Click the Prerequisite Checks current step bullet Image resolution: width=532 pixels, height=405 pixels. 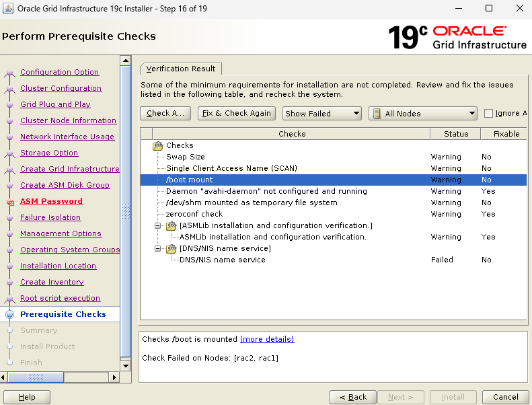(x=10, y=314)
